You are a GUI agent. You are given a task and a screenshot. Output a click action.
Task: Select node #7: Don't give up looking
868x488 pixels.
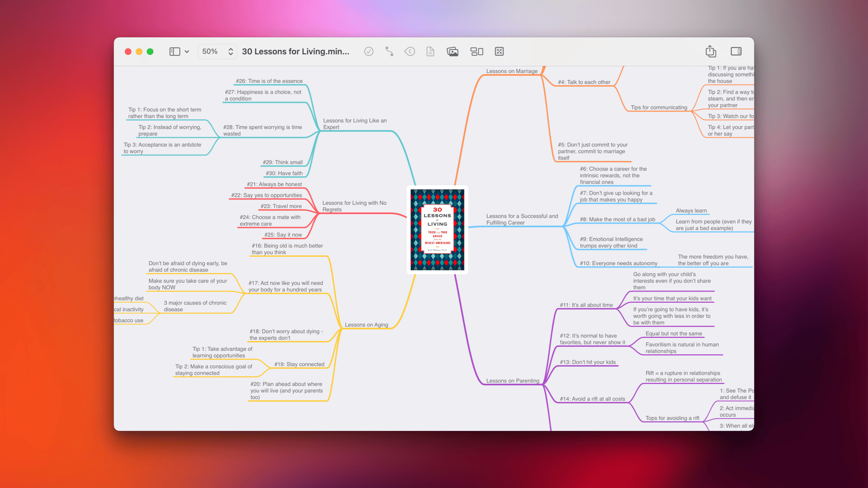pyautogui.click(x=616, y=196)
